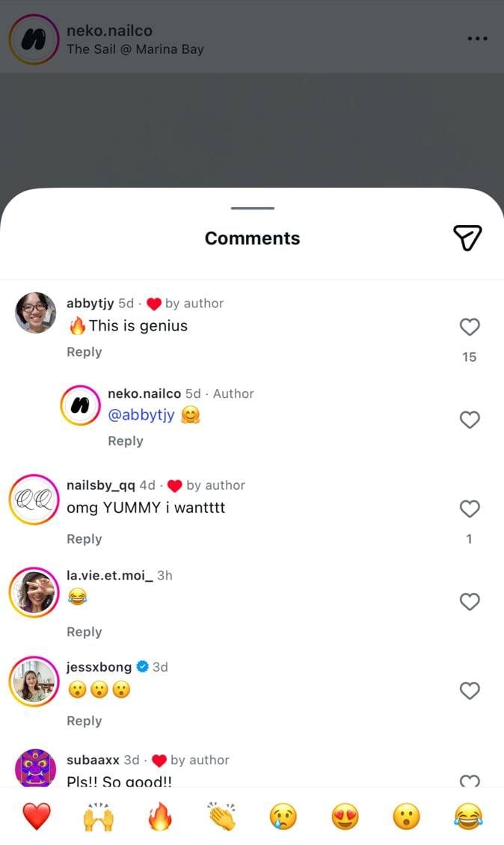504x845 pixels.
Task: Like abbytjy's comment with the heart
Action: point(469,327)
